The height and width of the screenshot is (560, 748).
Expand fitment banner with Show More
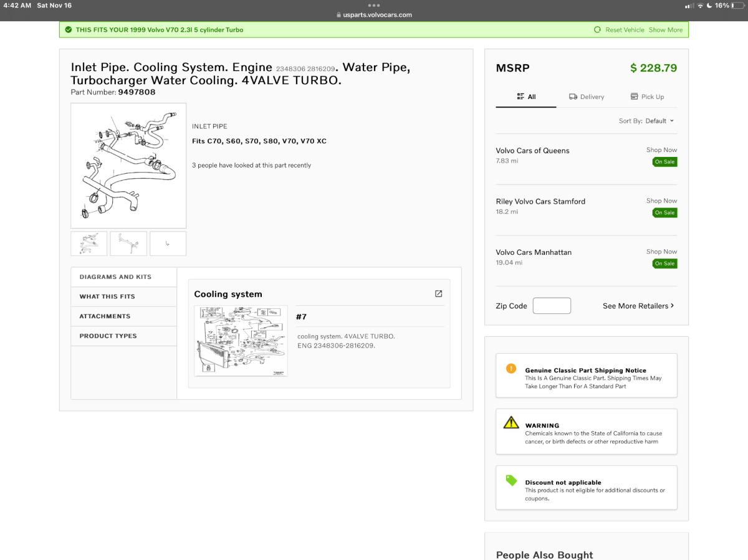click(665, 30)
